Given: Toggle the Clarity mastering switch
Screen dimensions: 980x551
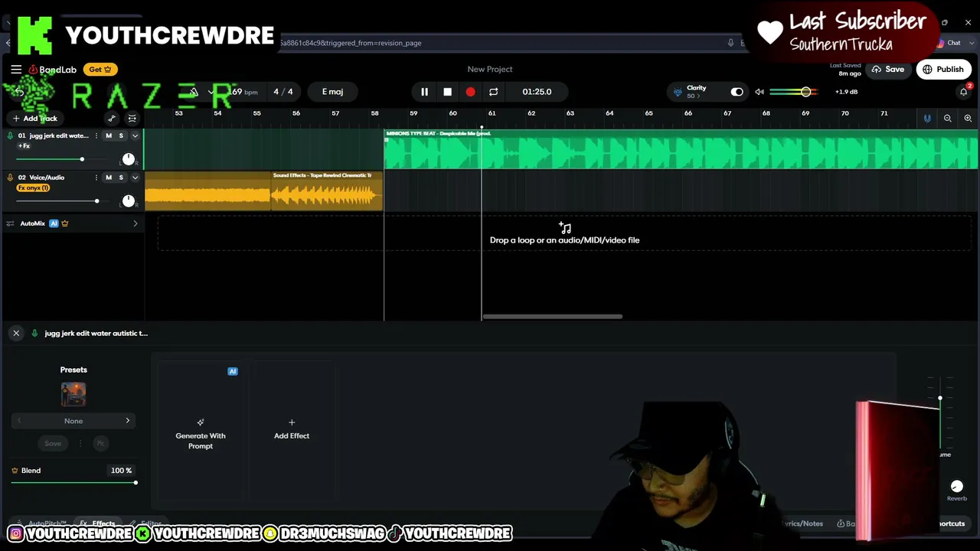Looking at the screenshot, I should 737,92.
